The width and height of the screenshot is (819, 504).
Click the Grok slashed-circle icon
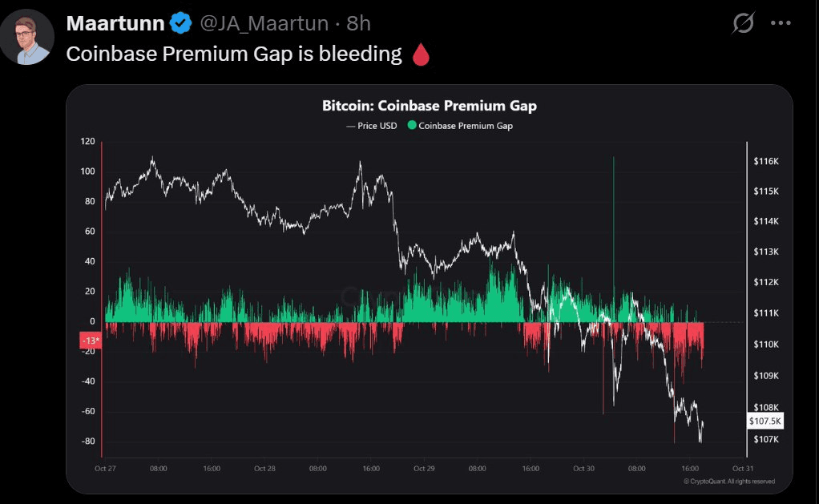[743, 24]
